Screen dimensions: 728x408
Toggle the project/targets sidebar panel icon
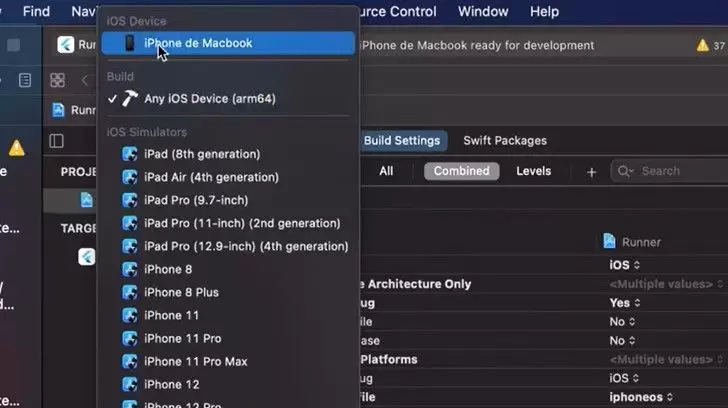tap(56, 141)
